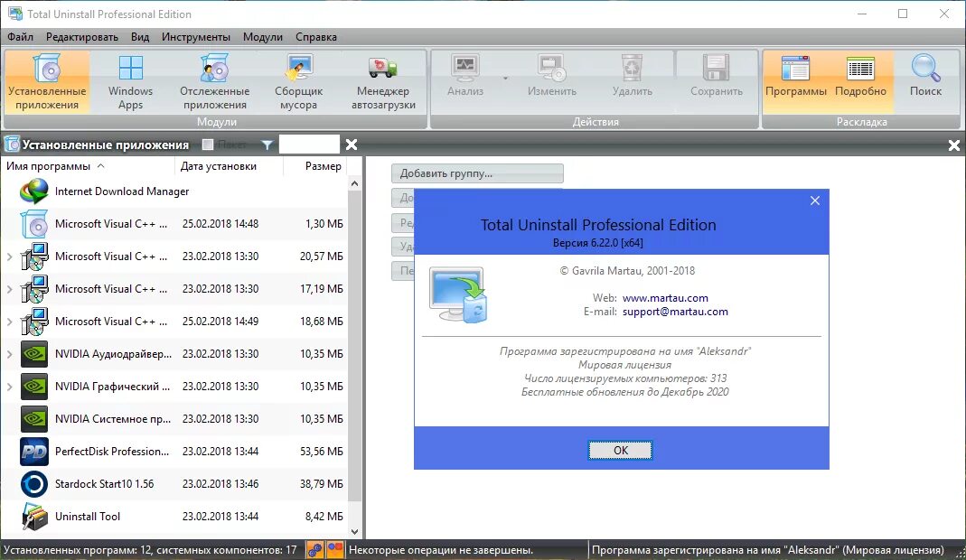966x560 pixels.
Task: Select the Stardock Start10 icon
Action: click(x=33, y=484)
